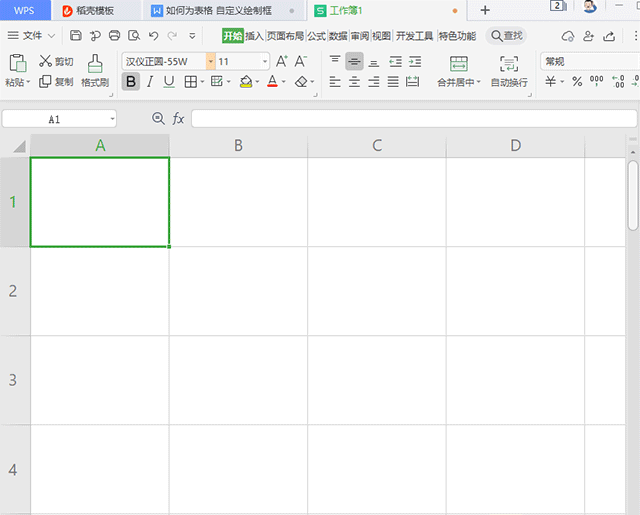Toggle Underline formatting
Screen dimensions: 640x515
point(169,82)
